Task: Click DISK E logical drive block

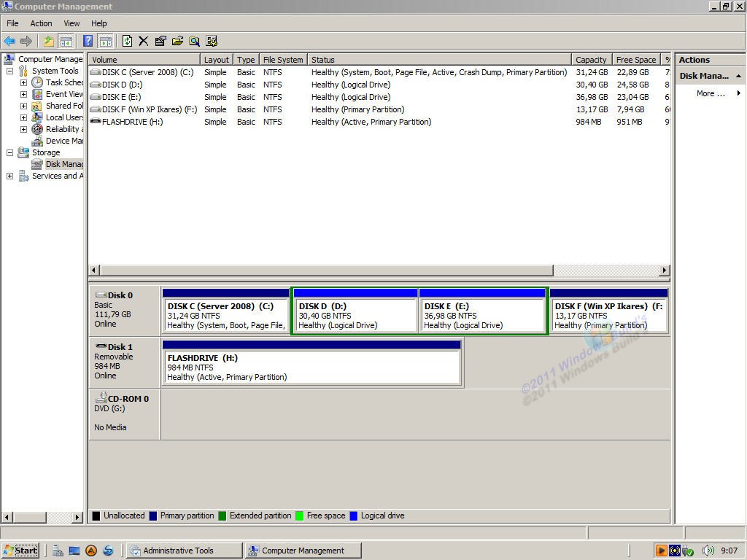Action: pyautogui.click(x=482, y=311)
